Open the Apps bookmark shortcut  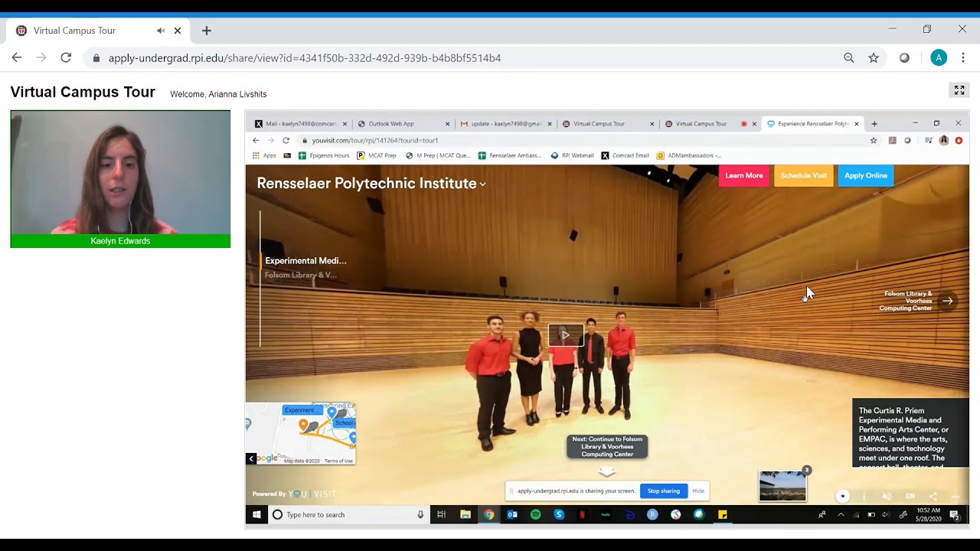pos(265,155)
